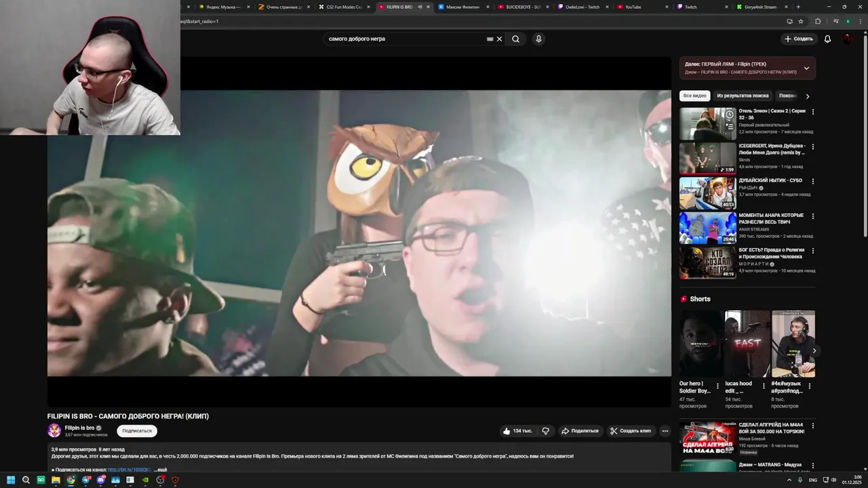Viewport: 868px width, 488px height.
Task: Expand the video description with ...ещё
Action: [160, 470]
